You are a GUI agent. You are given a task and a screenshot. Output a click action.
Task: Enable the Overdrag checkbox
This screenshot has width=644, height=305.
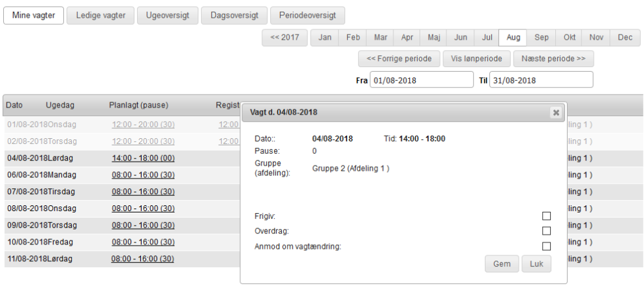[x=547, y=231]
